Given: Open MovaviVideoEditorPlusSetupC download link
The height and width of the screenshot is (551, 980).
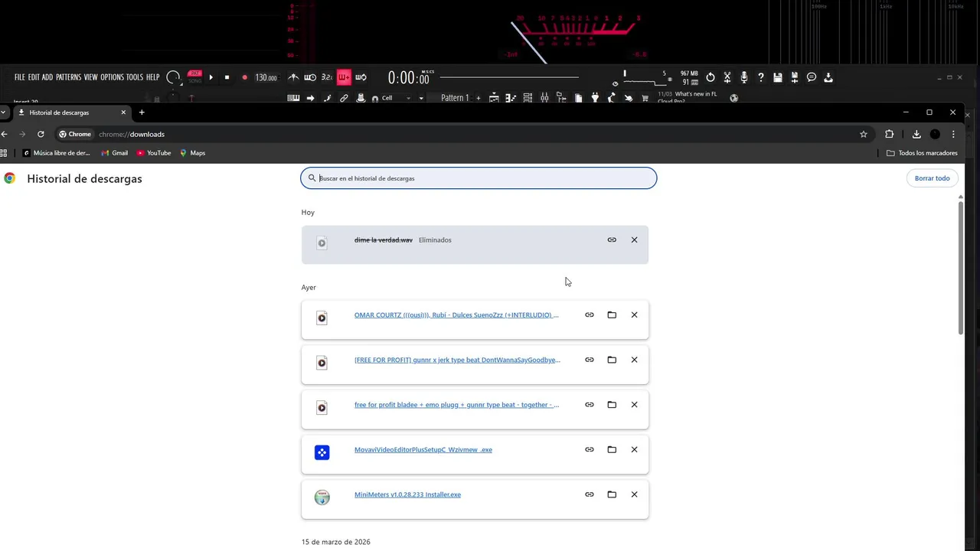Looking at the screenshot, I should point(423,450).
